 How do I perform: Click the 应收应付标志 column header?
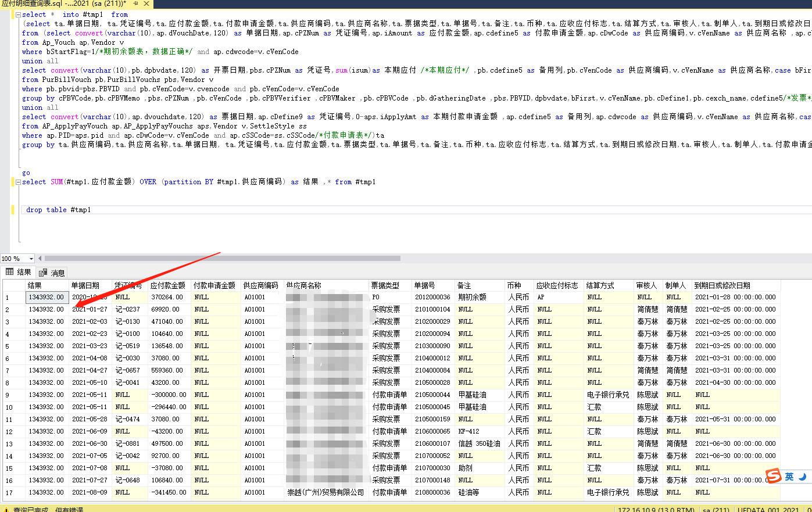coord(559,285)
